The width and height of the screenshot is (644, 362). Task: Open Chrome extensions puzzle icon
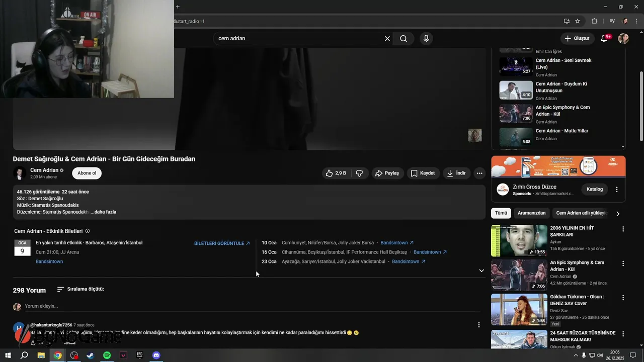[x=595, y=21]
